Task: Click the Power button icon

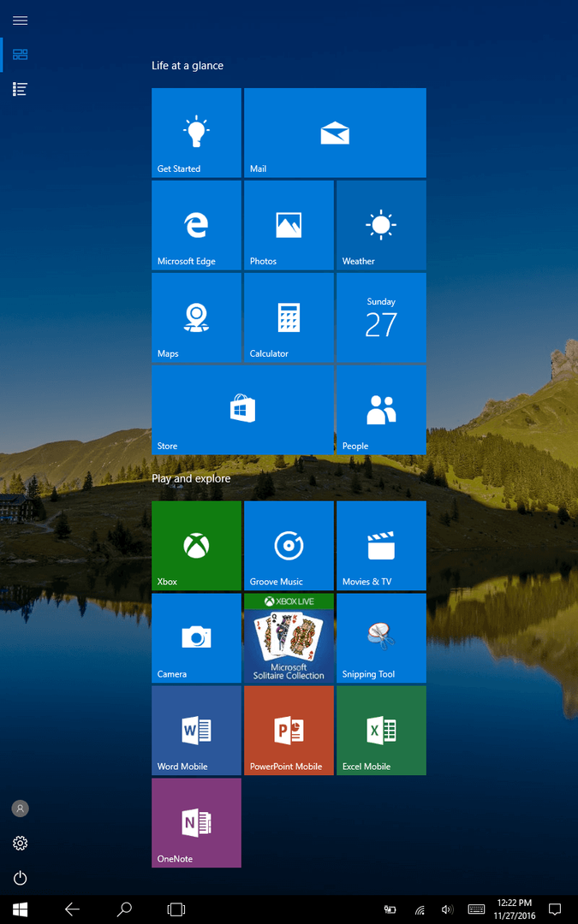Action: tap(20, 878)
